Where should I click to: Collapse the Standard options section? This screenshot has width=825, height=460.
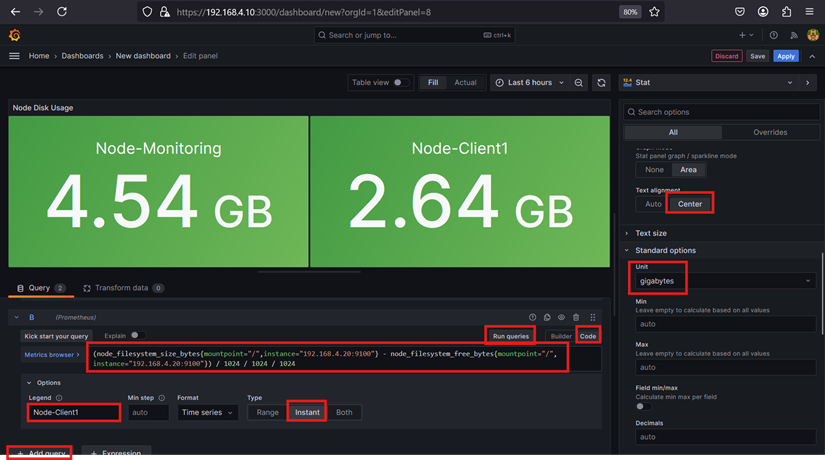[665, 251]
